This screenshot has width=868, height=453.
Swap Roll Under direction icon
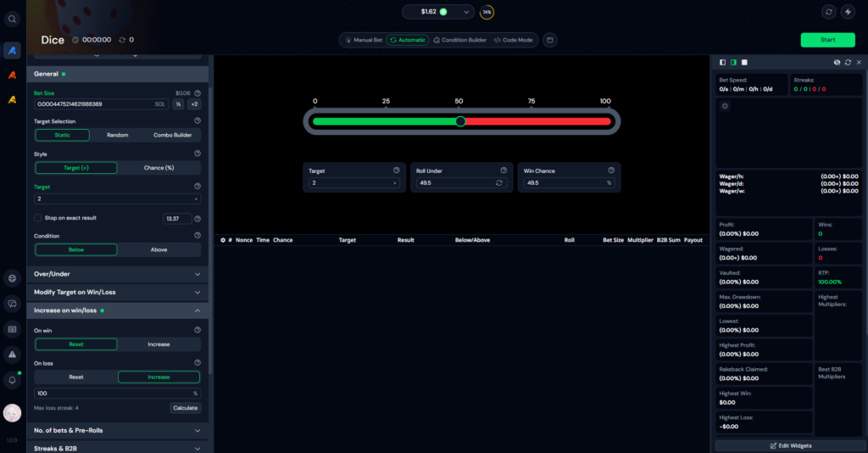coord(499,182)
